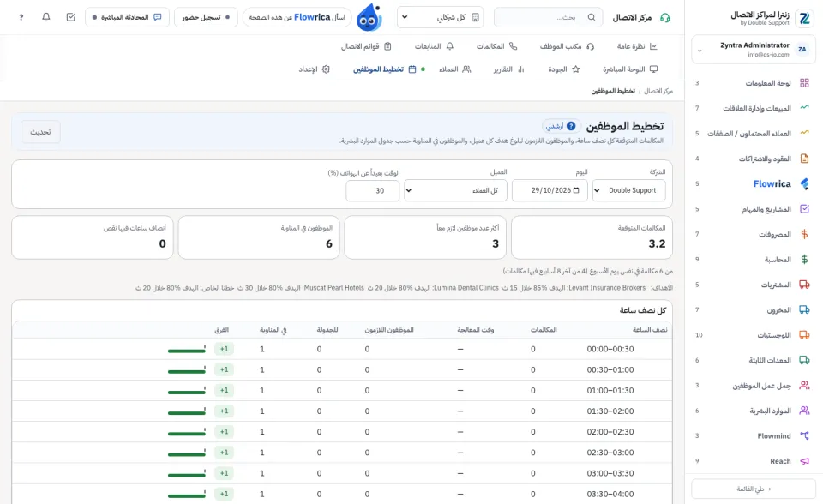The width and height of the screenshot is (823, 504).
Task: Open the dashboard icon in sidebar (لوحة المعلومات)
Action: coord(804,83)
